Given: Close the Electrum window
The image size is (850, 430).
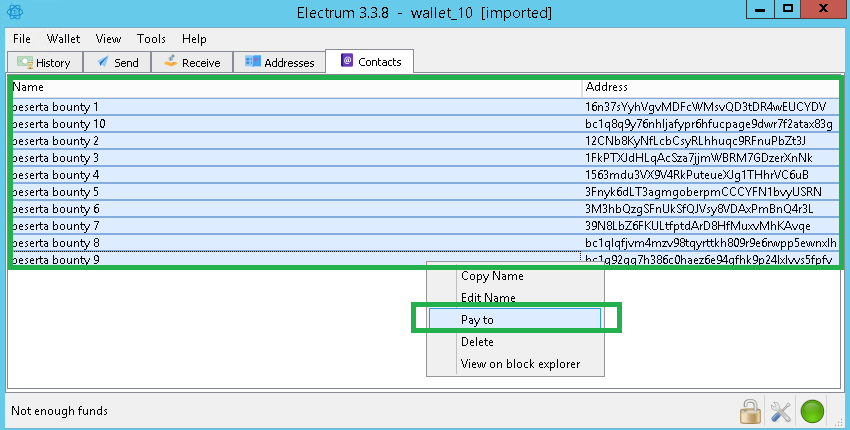Looking at the screenshot, I should click(823, 9).
